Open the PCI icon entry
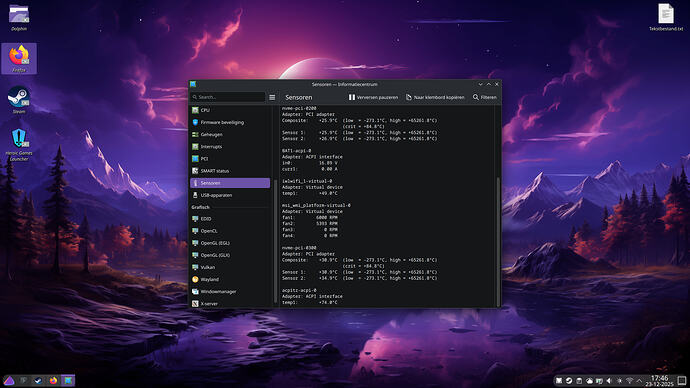This screenshot has width=690, height=388. click(195, 159)
